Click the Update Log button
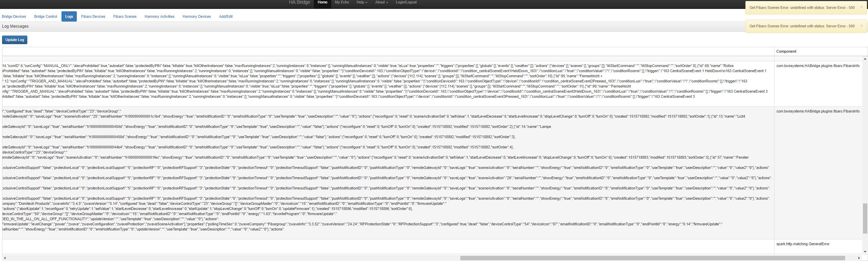The width and height of the screenshot is (868, 264). pos(15,40)
